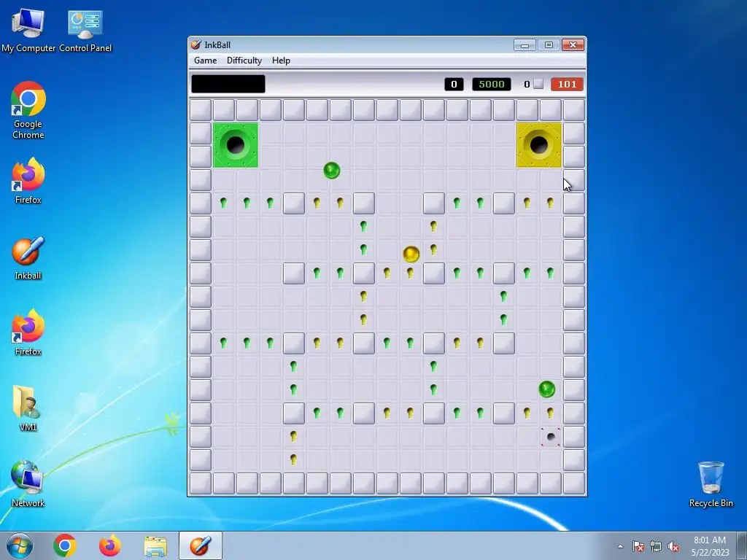The height and width of the screenshot is (560, 747).
Task: Click the yellow ball in the board center
Action: click(x=411, y=254)
